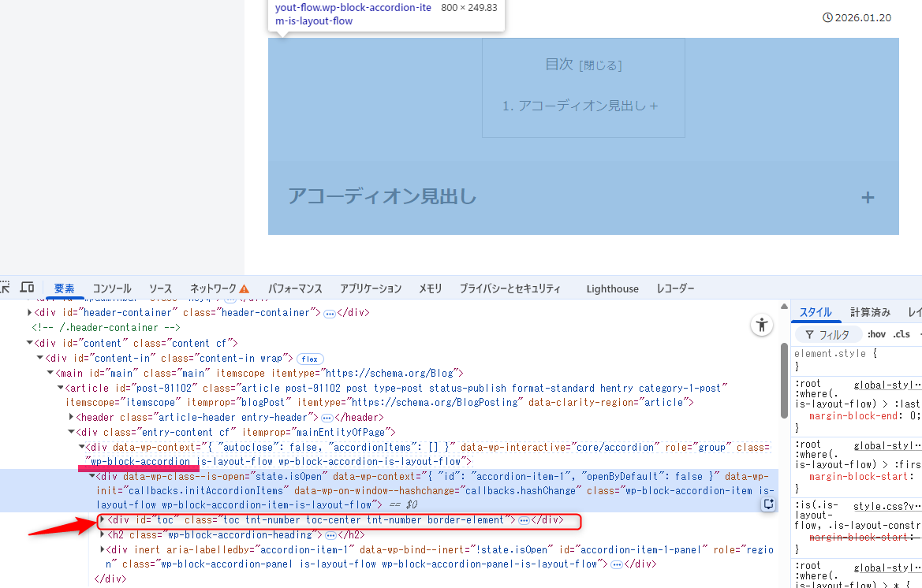Collapse the main element node
The height and width of the screenshot is (588, 922).
coord(50,373)
